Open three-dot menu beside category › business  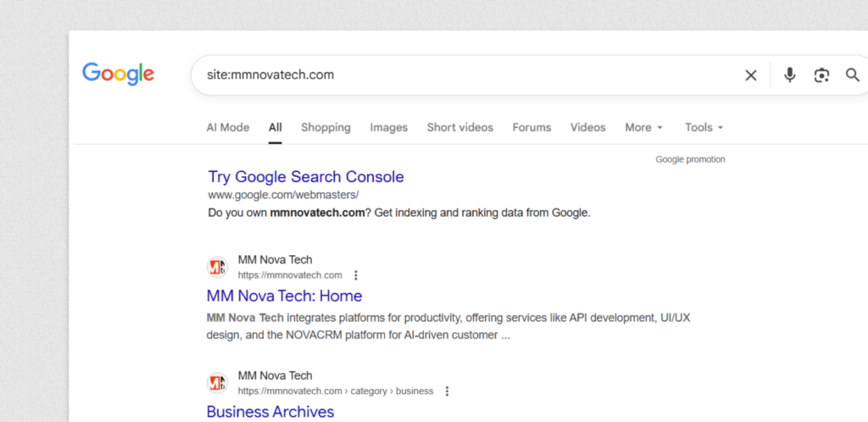click(447, 391)
